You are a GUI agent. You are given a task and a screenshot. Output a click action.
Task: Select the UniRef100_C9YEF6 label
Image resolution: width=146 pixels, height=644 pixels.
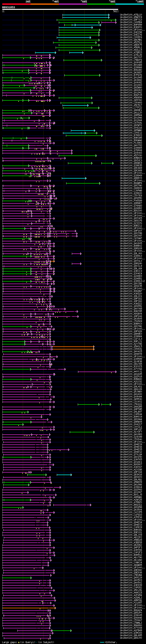click(x=131, y=37)
